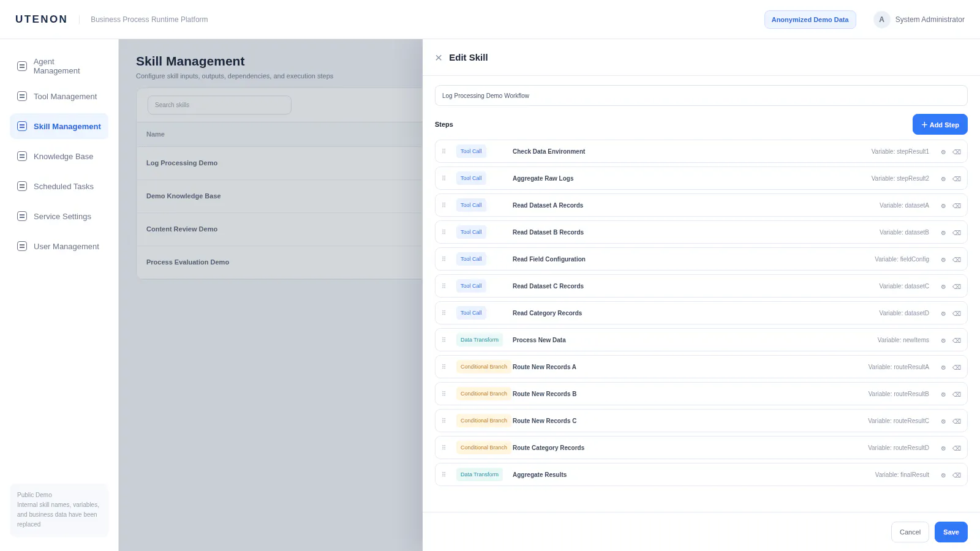Click the UTENON logo
The height and width of the screenshot is (551, 980).
(42, 20)
